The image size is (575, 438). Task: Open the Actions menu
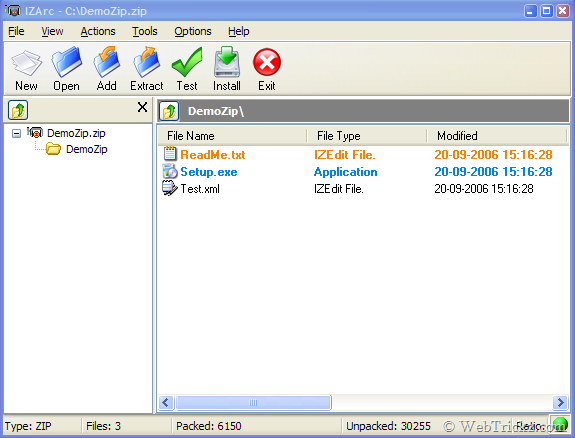[98, 32]
